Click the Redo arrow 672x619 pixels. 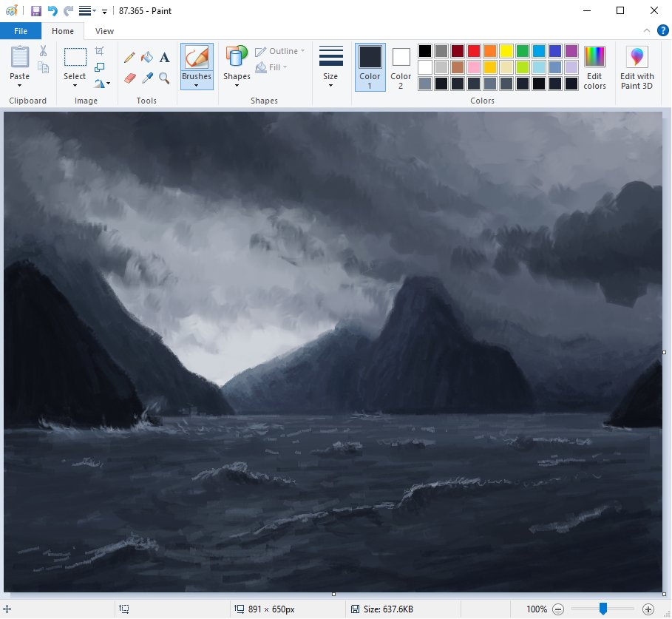click(x=68, y=10)
